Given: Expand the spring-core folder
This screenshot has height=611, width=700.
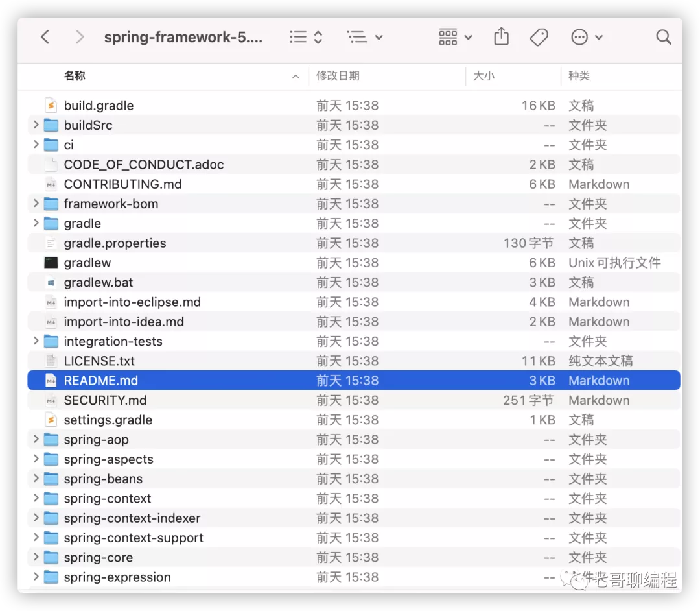Looking at the screenshot, I should 36,557.
